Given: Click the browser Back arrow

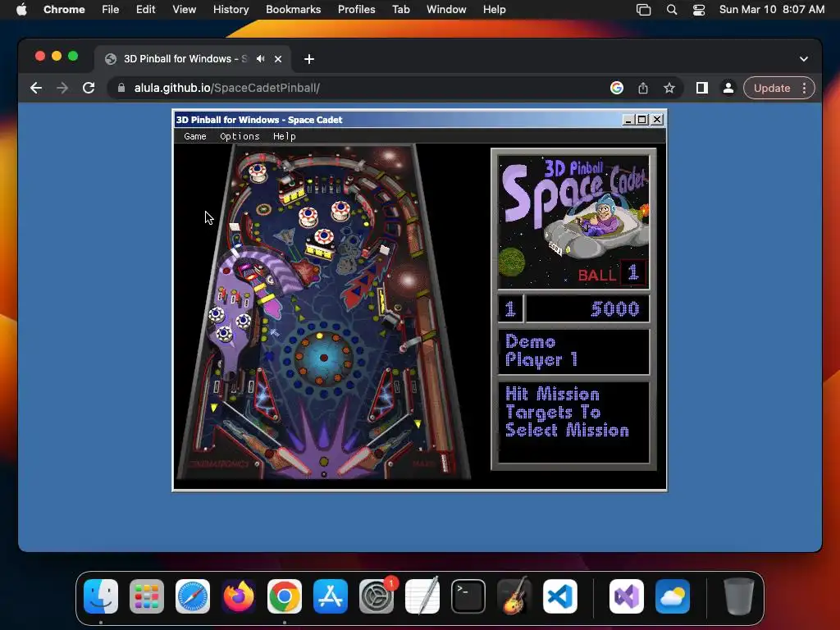Looking at the screenshot, I should pyautogui.click(x=36, y=88).
